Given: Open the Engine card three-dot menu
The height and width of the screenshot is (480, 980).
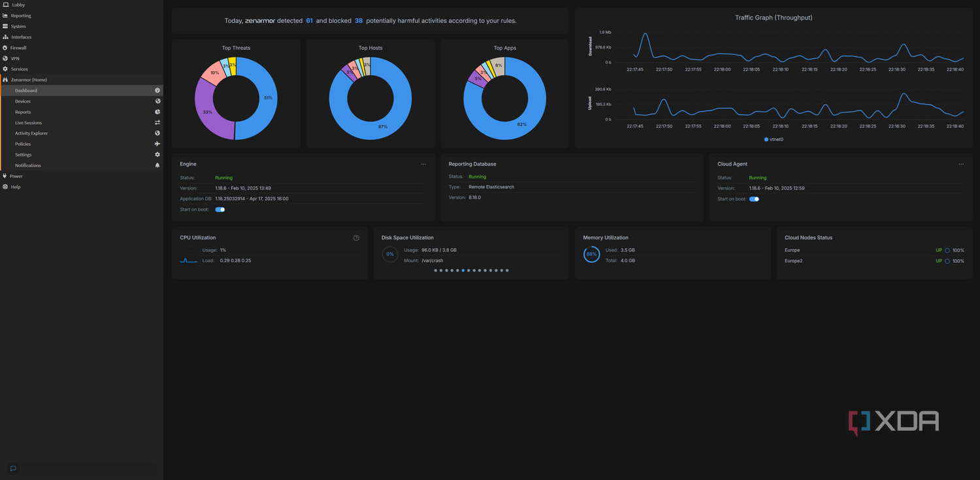Looking at the screenshot, I should click(423, 164).
